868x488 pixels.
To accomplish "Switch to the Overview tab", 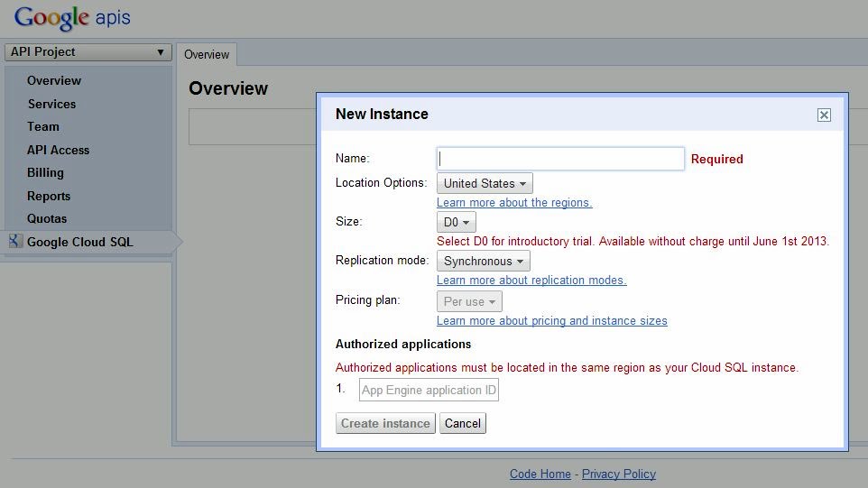I will [x=207, y=54].
